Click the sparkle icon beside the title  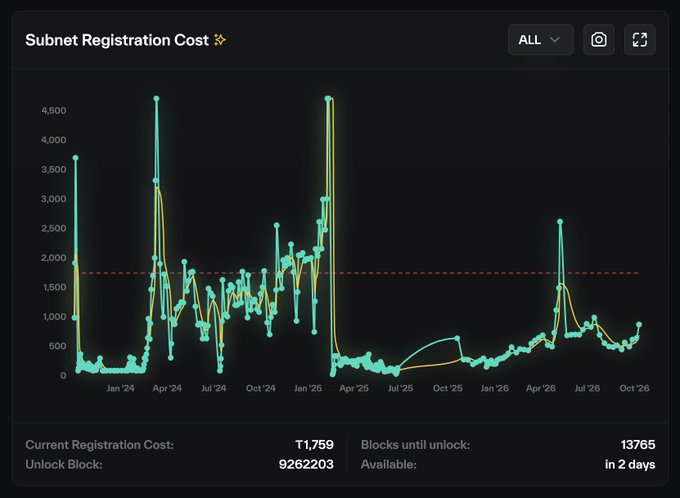[220, 40]
